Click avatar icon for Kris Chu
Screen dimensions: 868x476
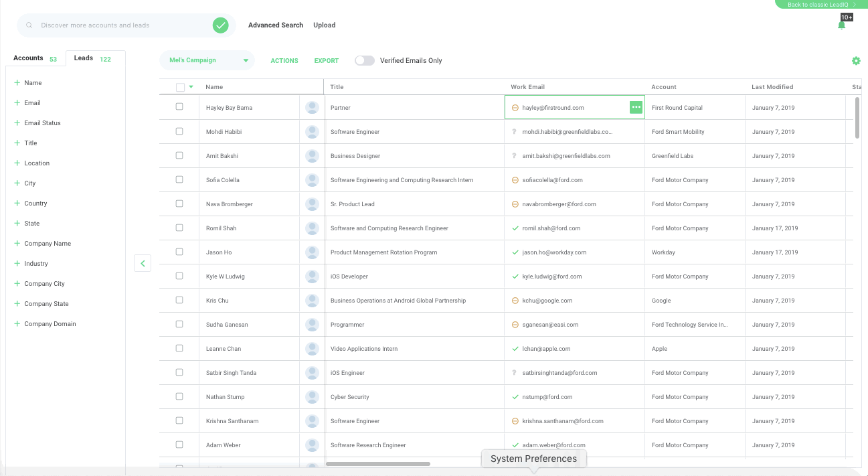pyautogui.click(x=312, y=301)
